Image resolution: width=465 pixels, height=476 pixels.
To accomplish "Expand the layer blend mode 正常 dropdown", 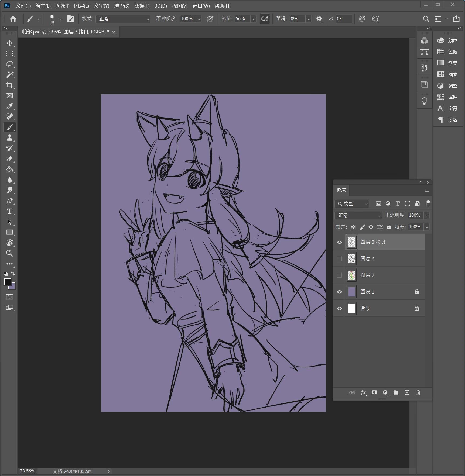I will tap(358, 215).
